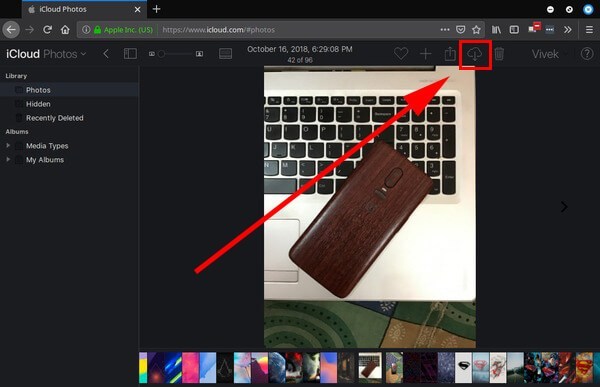This screenshot has height=387, width=600.
Task: Go to the next photo arrow
Action: click(x=564, y=207)
